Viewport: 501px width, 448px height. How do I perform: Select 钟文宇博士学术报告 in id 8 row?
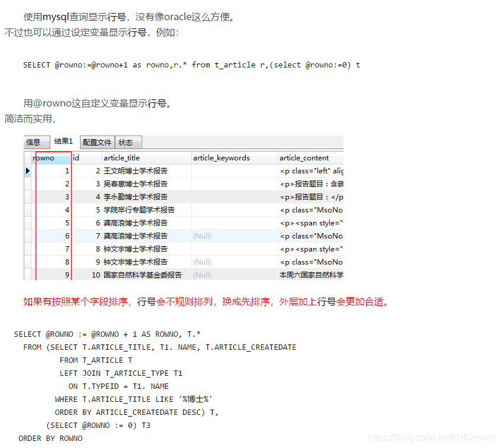click(147, 249)
